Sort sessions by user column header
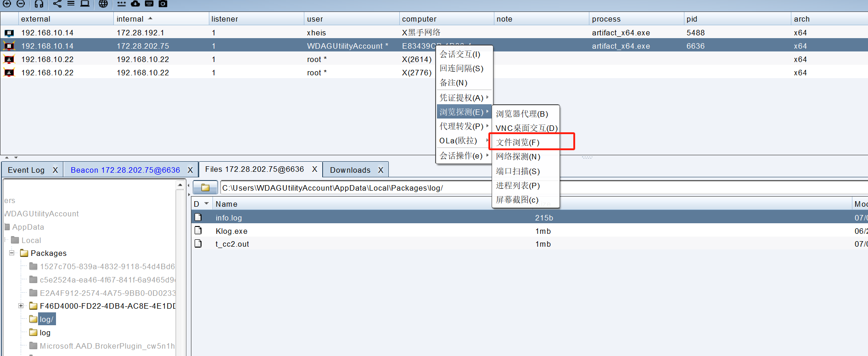Screen dimensions: 868x356 coord(352,19)
